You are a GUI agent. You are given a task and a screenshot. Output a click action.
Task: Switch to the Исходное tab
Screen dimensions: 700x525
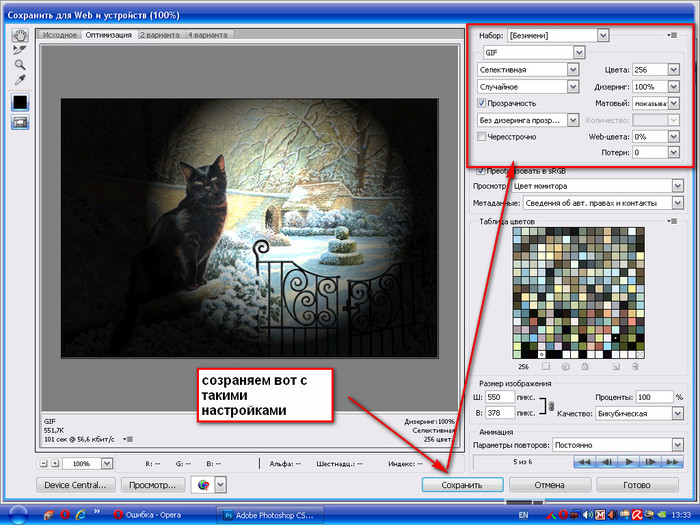pyautogui.click(x=59, y=35)
